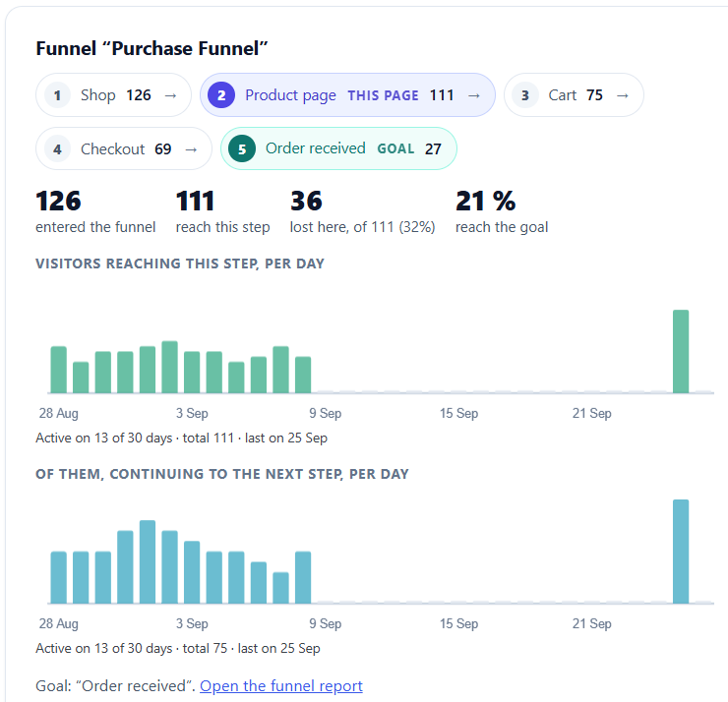Click the first green bar for 28 Aug
Viewport: 728px width, 702px height.
pyautogui.click(x=58, y=370)
